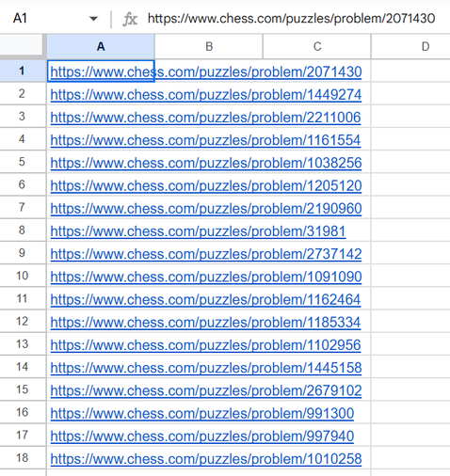Click the select-all corner box
The image size is (450, 476).
23,46
